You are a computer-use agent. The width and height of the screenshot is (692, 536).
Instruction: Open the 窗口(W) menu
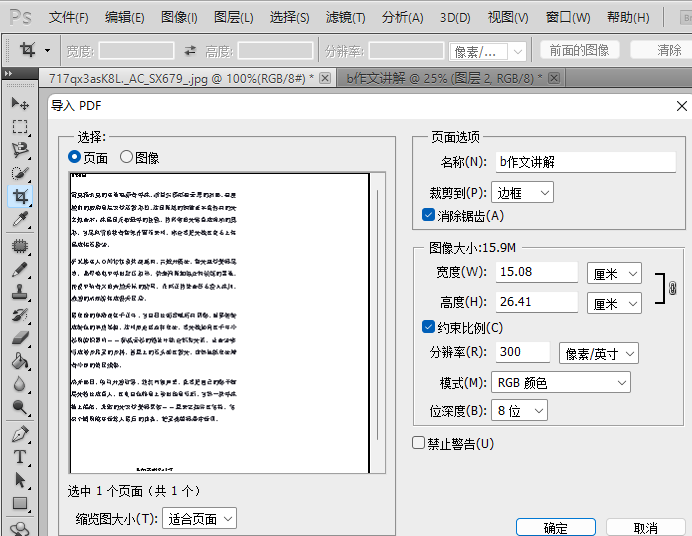(x=568, y=18)
